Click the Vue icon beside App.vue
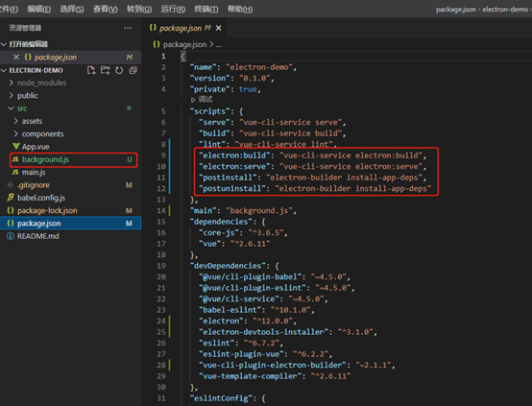 point(16,146)
